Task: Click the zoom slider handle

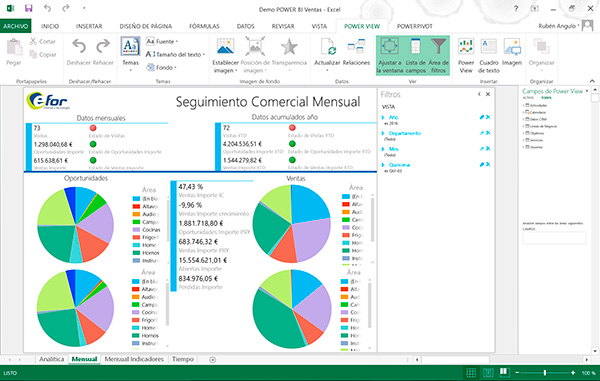Action: [x=545, y=372]
